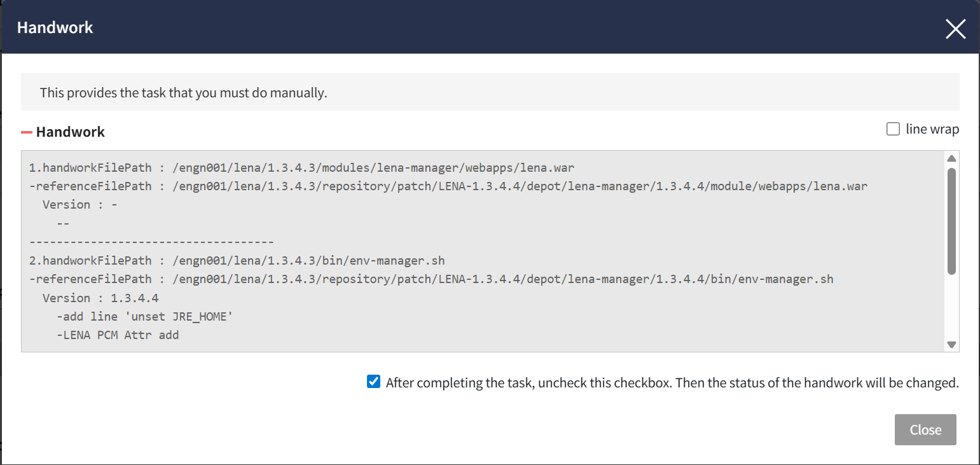
Task: Enable the line wrap checkbox
Action: tap(893, 129)
